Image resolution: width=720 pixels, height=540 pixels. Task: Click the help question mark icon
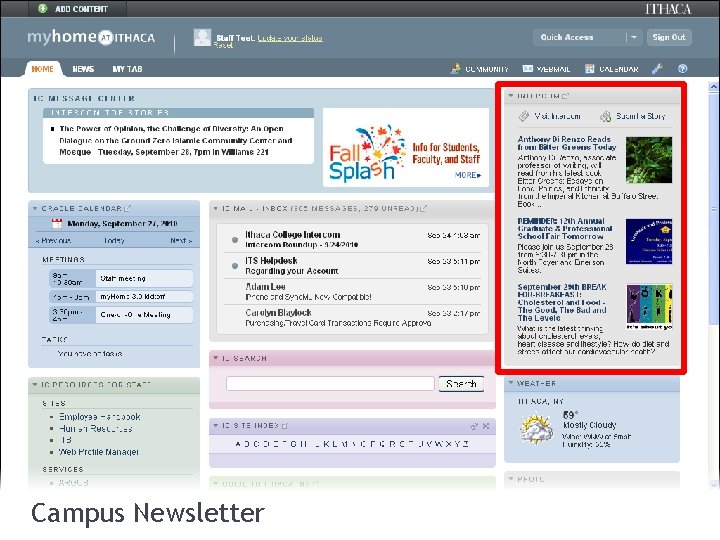pos(683,69)
